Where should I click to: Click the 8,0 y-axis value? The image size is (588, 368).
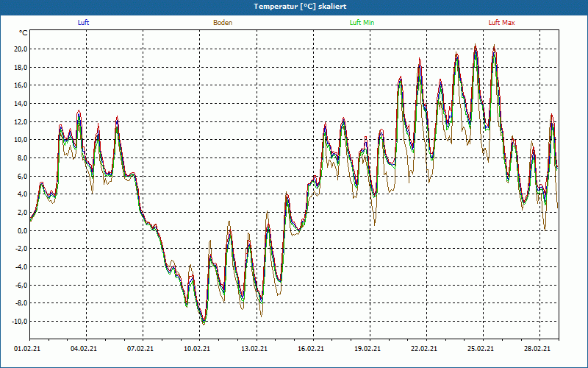click(x=22, y=158)
